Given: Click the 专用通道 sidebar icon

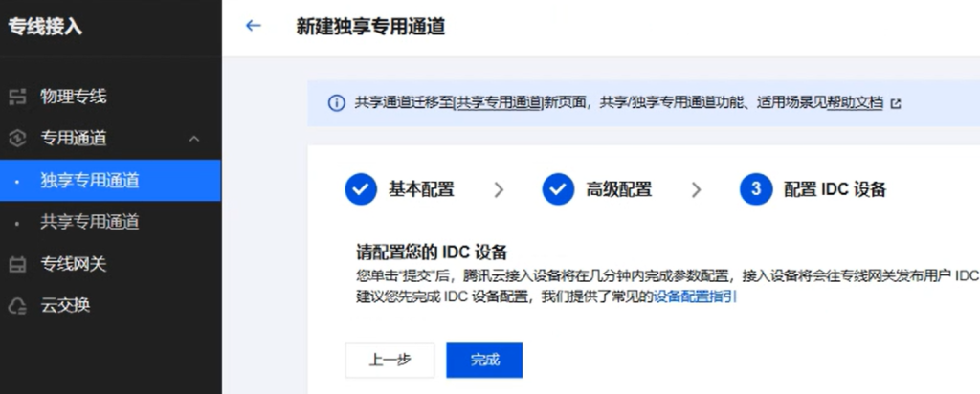Looking at the screenshot, I should click(17, 139).
